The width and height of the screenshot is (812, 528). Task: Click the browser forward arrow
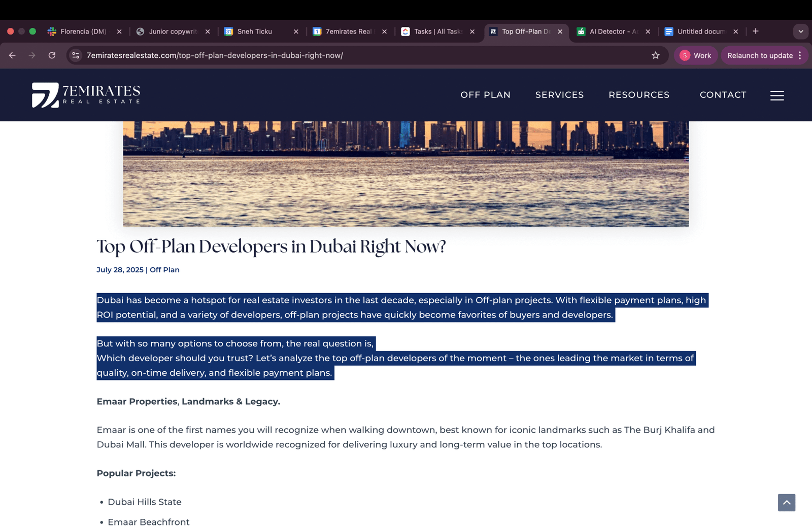(x=32, y=55)
